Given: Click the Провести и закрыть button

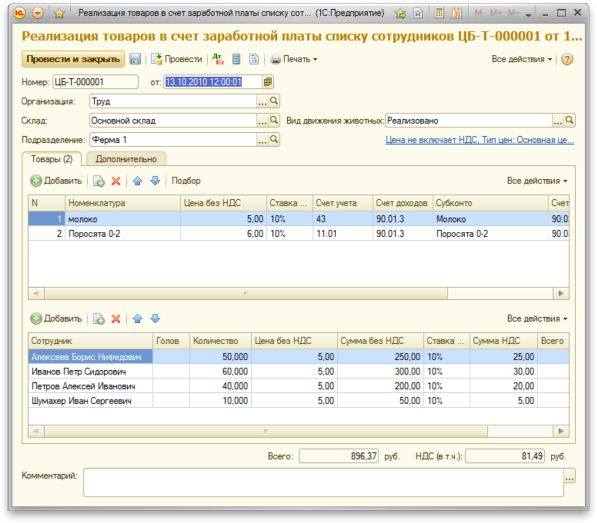Looking at the screenshot, I should pos(73,59).
